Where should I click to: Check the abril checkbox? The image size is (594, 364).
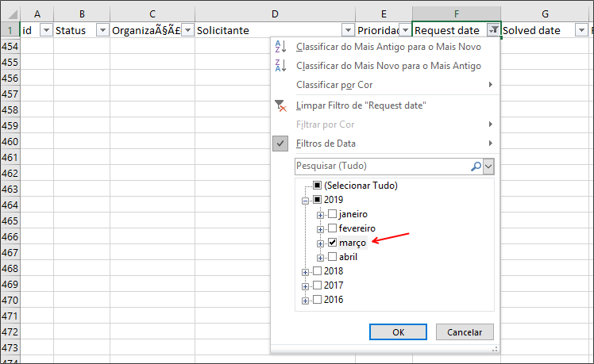(332, 256)
